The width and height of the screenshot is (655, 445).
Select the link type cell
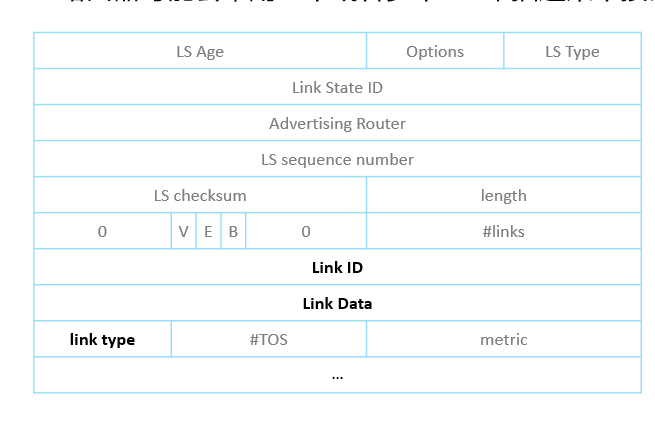coord(102,339)
